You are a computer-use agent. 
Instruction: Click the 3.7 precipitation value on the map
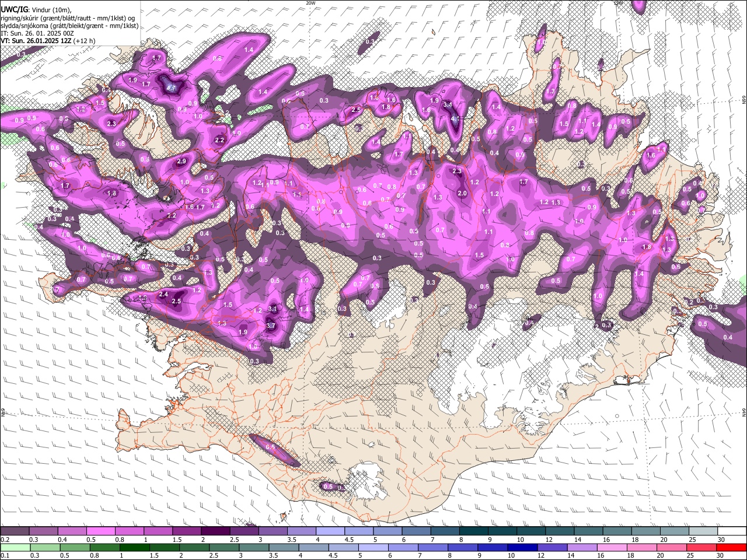coord(271,325)
